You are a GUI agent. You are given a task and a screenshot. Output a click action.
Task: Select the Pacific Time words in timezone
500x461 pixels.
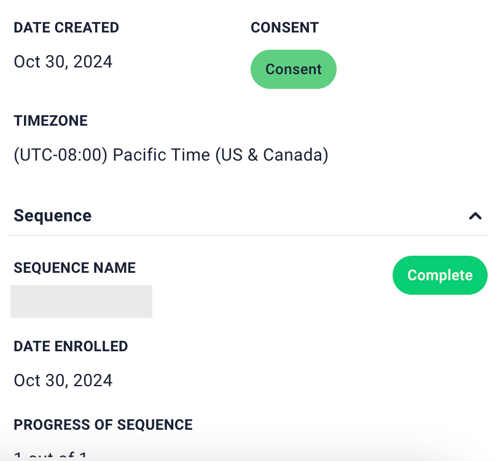[x=161, y=155]
